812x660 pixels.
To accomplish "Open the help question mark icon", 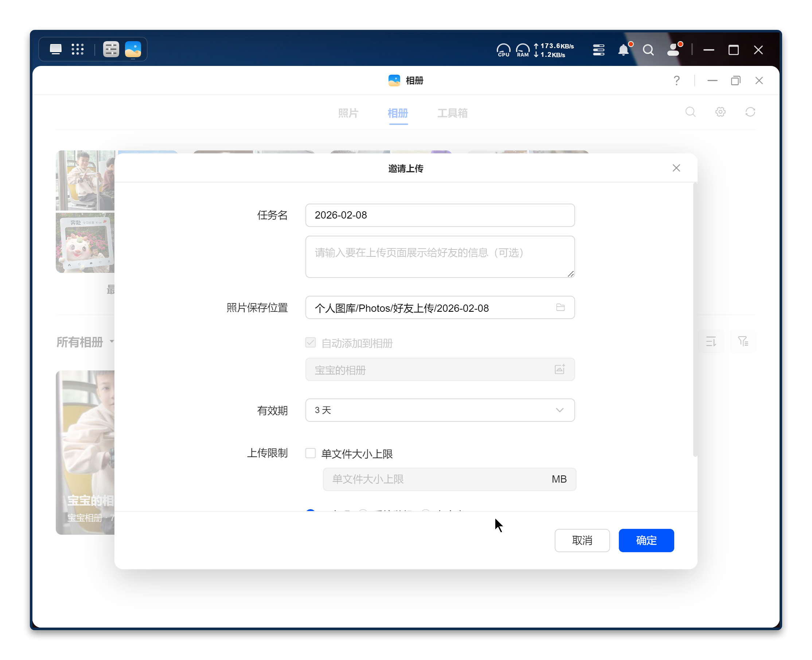I will coord(676,80).
